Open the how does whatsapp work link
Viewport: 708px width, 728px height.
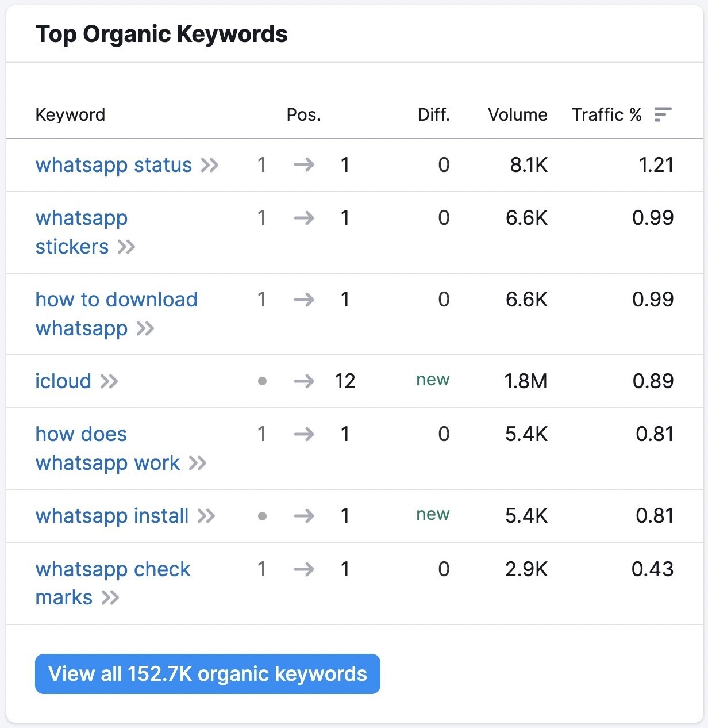coord(108,449)
